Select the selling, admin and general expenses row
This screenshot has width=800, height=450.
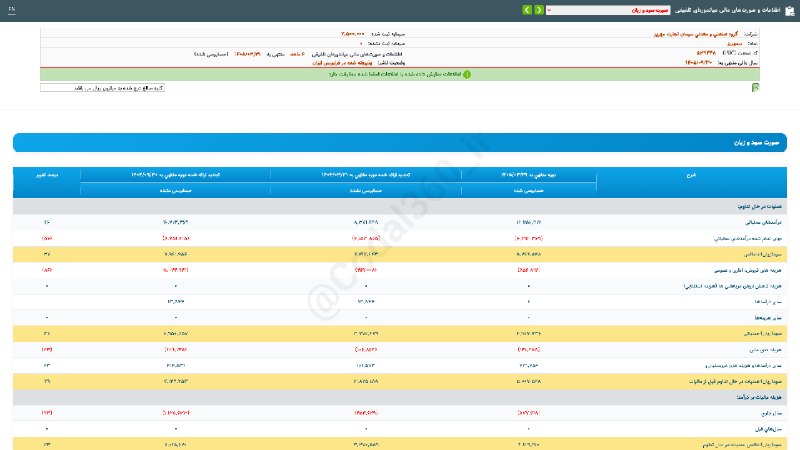click(400, 270)
